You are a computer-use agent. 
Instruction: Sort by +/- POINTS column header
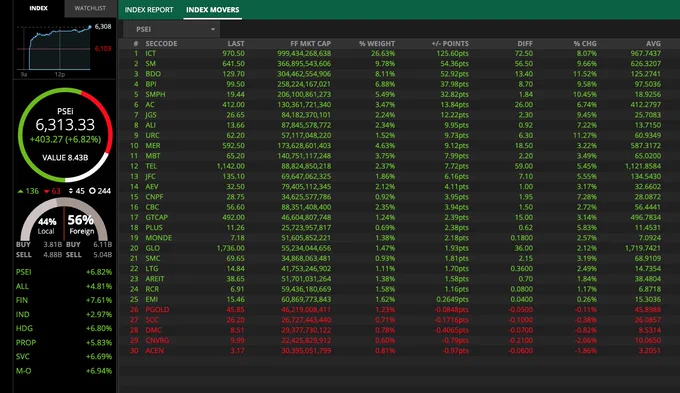pos(450,44)
